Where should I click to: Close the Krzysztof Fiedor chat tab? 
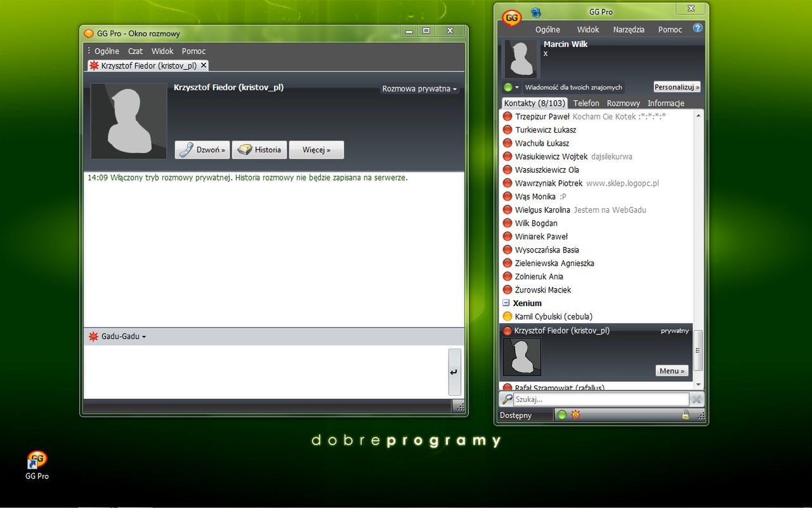(x=204, y=65)
